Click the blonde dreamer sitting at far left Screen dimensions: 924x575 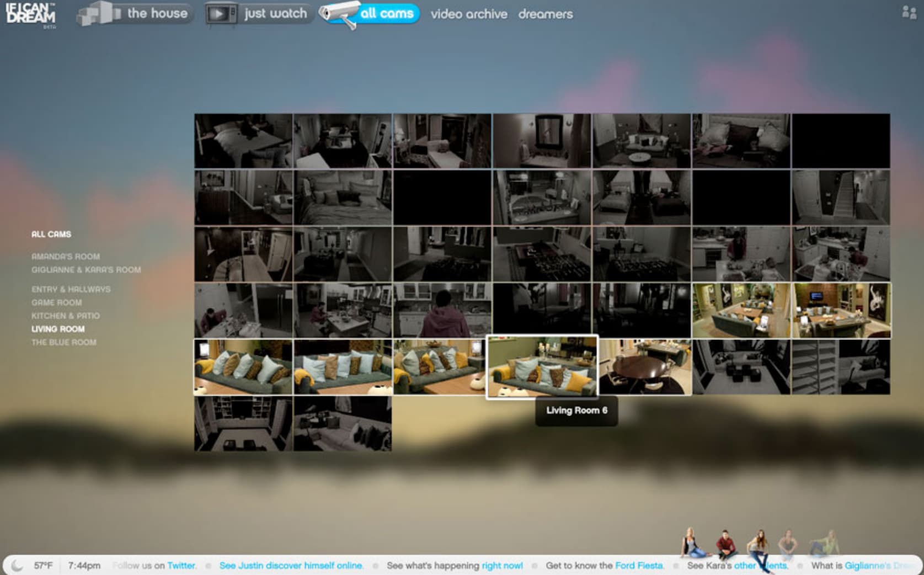coord(690,543)
